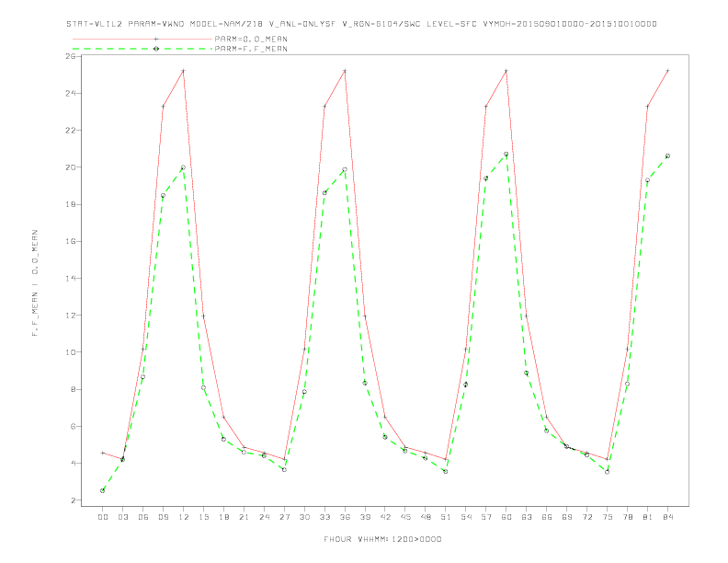Click the vertical axis title F.F_MEAN | O.O_MEAN

point(35,283)
